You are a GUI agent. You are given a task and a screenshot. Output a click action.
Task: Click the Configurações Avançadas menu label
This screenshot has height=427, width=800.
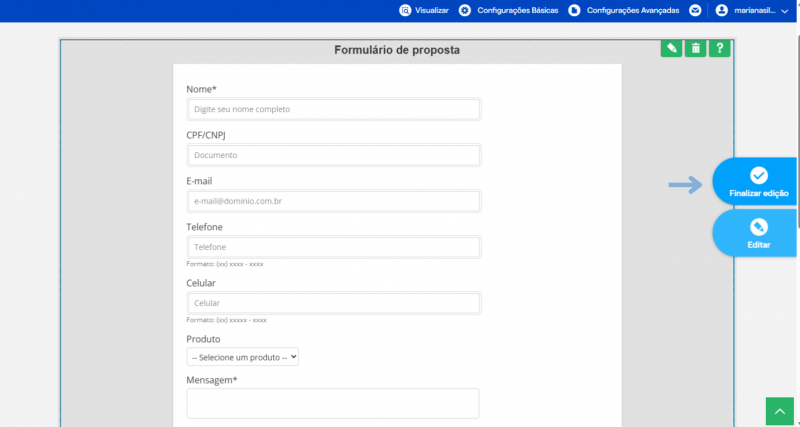click(x=633, y=10)
